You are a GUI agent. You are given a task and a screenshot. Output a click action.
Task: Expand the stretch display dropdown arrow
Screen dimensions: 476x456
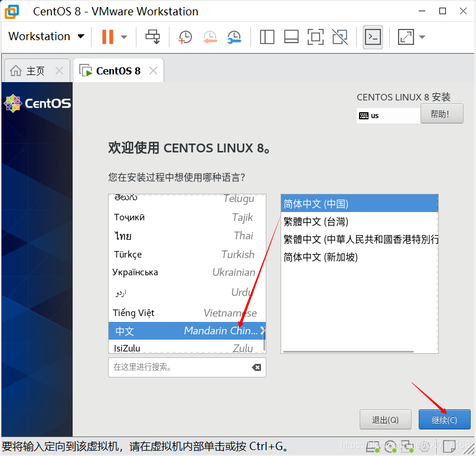pyautogui.click(x=422, y=37)
